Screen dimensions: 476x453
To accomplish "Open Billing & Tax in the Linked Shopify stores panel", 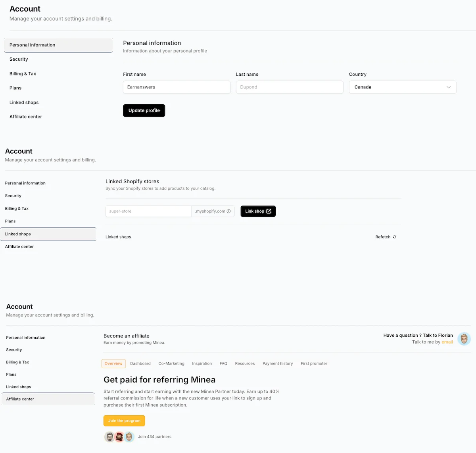I will [x=17, y=209].
